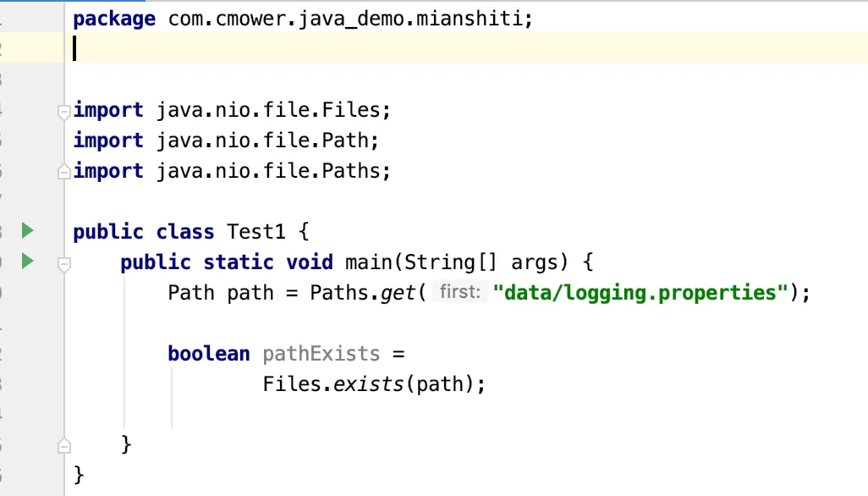Run main method via gutter arrow
Viewport: 868px width, 496px height.
[27, 261]
